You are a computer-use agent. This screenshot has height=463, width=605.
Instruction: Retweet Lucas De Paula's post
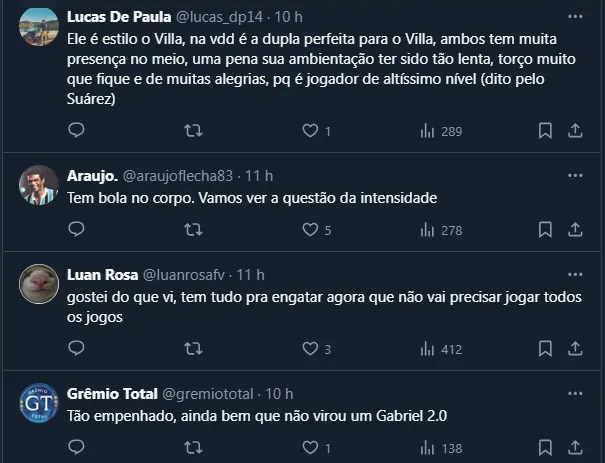[194, 131]
